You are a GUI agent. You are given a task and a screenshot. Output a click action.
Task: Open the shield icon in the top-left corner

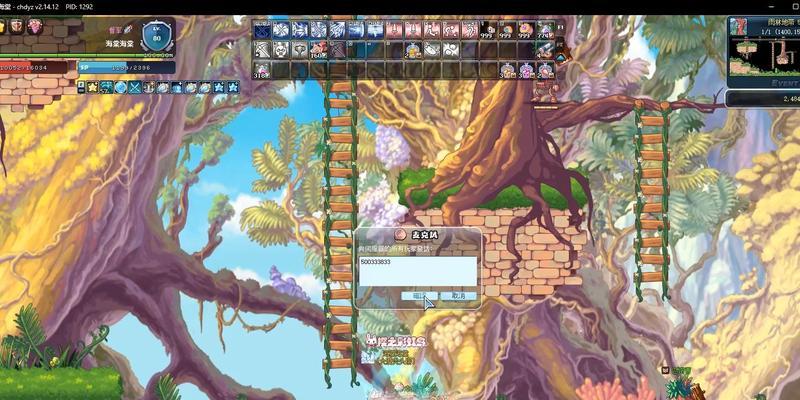tap(16, 26)
